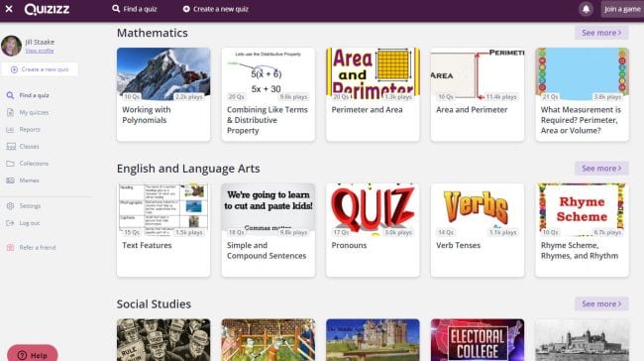
Task: Click the View profile link
Action: (40, 51)
